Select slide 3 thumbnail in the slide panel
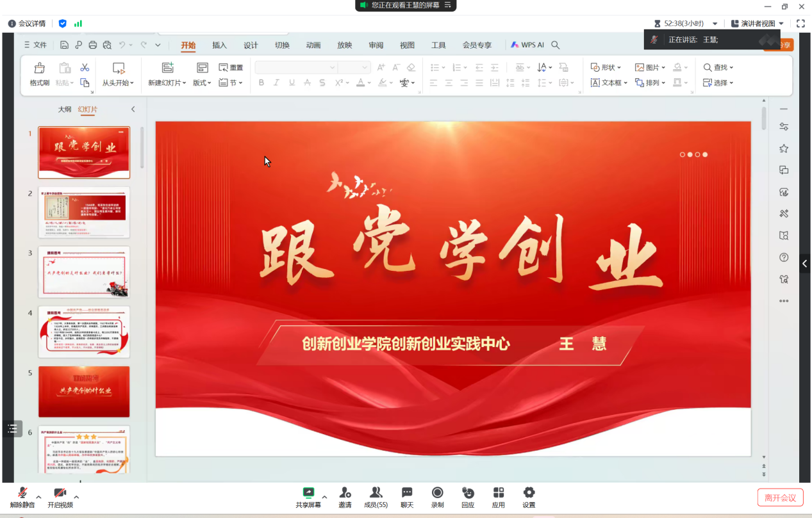This screenshot has height=518, width=812. (x=84, y=271)
